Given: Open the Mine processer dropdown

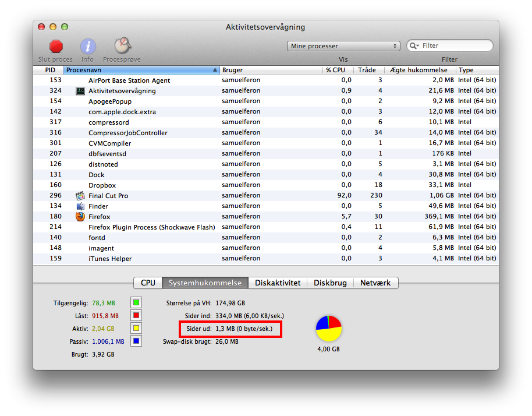Looking at the screenshot, I should tap(343, 46).
